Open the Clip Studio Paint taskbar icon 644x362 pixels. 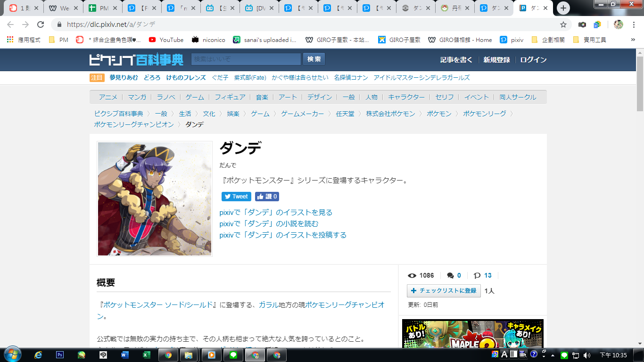103,355
